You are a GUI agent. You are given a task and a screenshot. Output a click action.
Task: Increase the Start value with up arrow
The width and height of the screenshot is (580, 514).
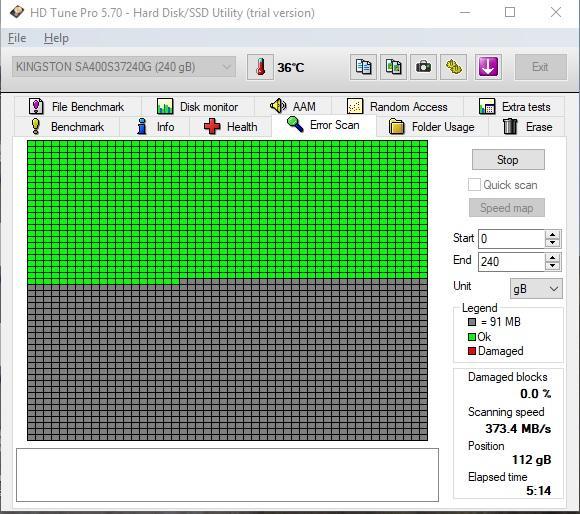coord(553,235)
